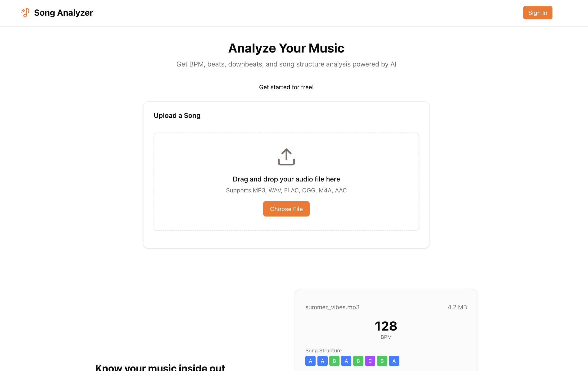
Task: Click the 4.2 MB file size label
Action: [457, 307]
